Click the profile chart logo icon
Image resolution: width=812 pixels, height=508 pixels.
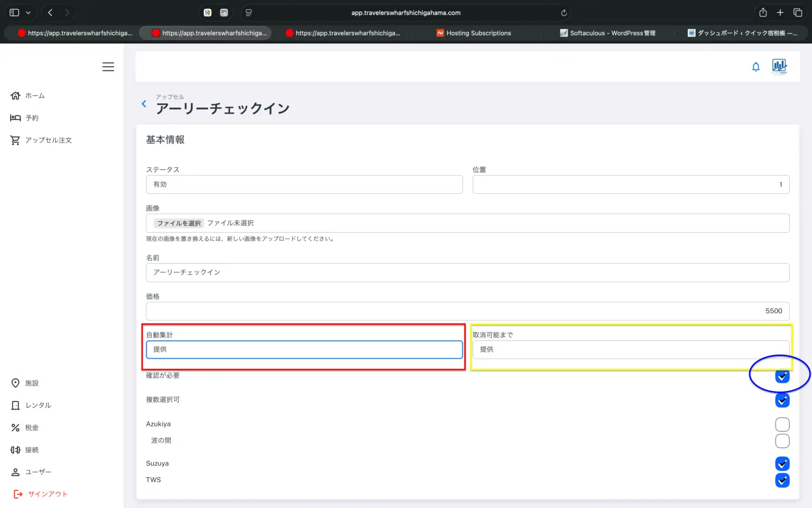[x=779, y=66]
